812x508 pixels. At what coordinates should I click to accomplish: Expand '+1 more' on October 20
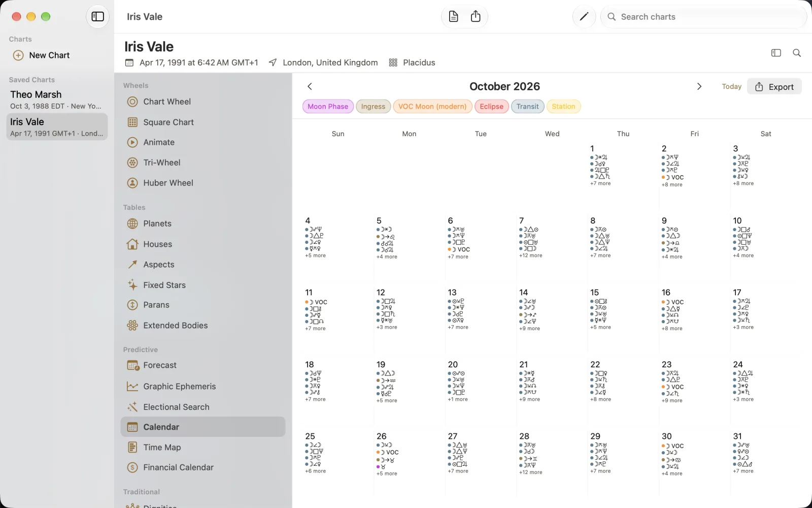tap(458, 399)
